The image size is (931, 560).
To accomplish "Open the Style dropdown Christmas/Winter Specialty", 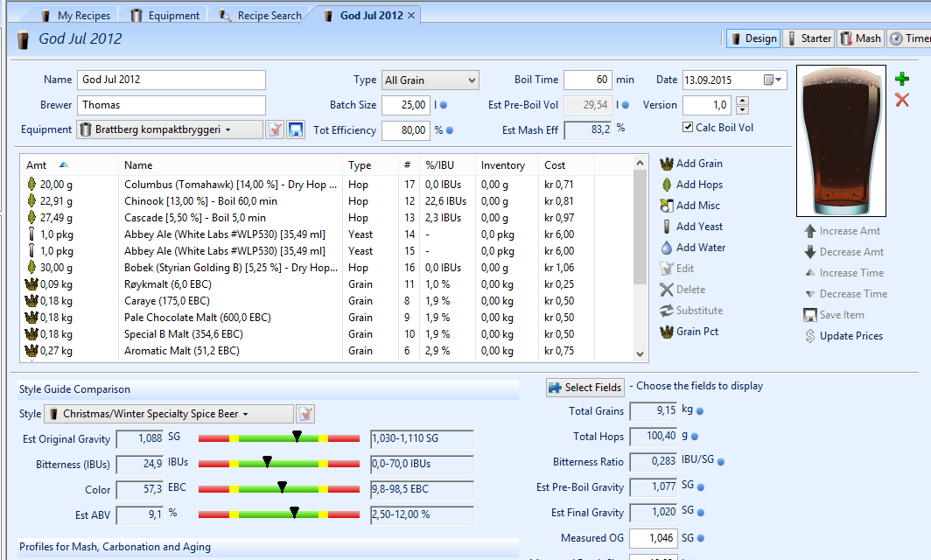I will click(x=170, y=414).
